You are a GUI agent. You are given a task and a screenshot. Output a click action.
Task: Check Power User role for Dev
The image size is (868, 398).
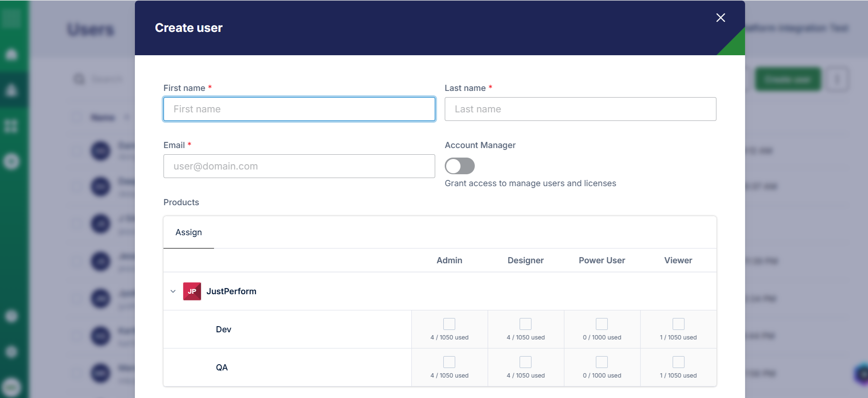pyautogui.click(x=602, y=324)
